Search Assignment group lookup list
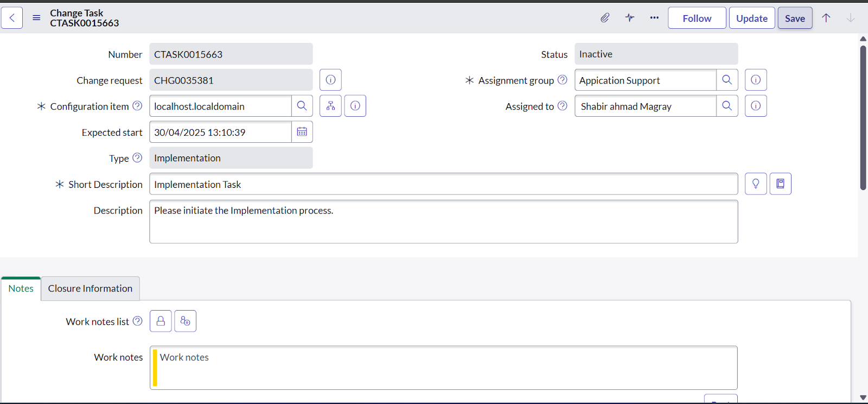The height and width of the screenshot is (404, 868). tap(727, 80)
